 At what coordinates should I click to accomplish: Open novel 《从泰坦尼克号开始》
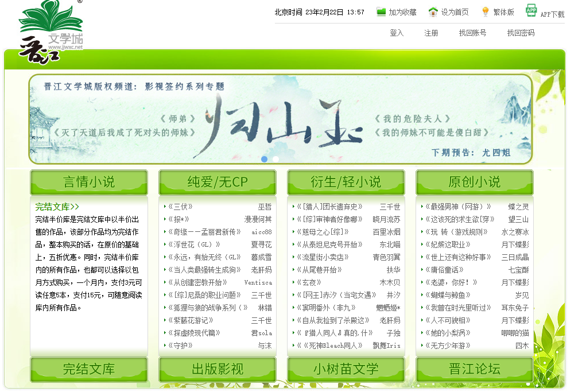(329, 244)
